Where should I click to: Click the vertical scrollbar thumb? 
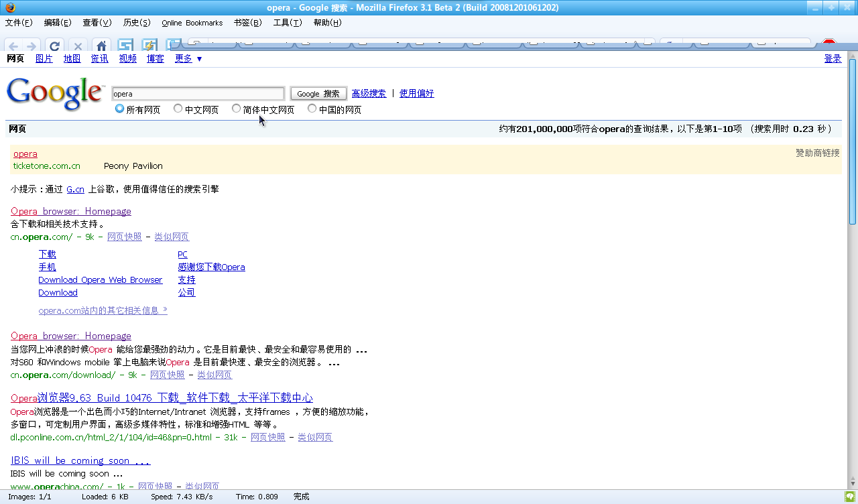(x=853, y=141)
